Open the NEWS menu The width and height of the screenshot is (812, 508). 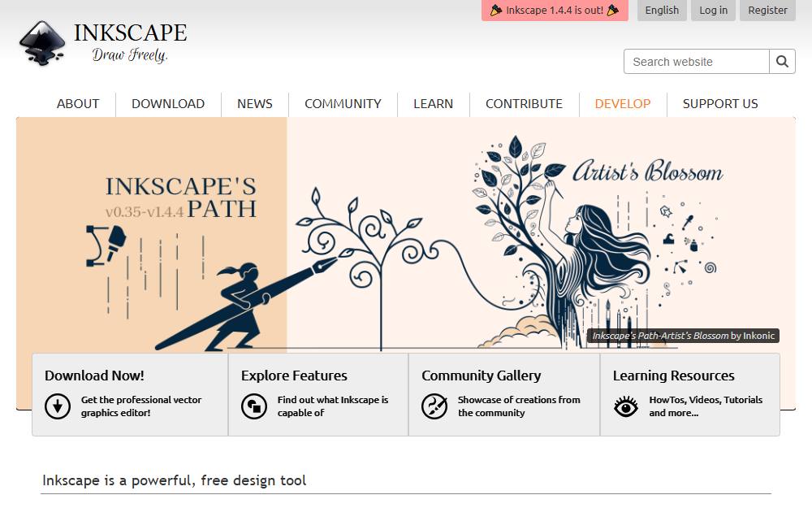tap(254, 104)
